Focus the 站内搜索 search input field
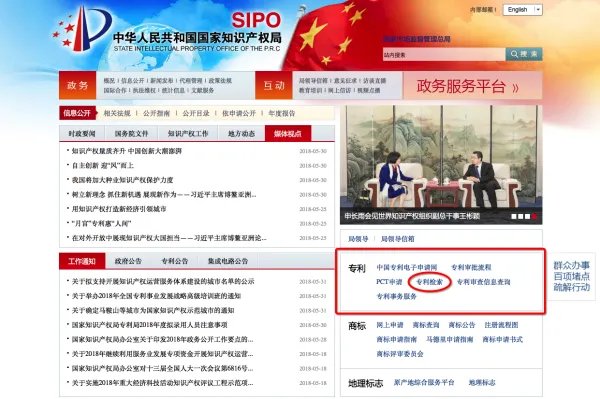 click(x=444, y=55)
